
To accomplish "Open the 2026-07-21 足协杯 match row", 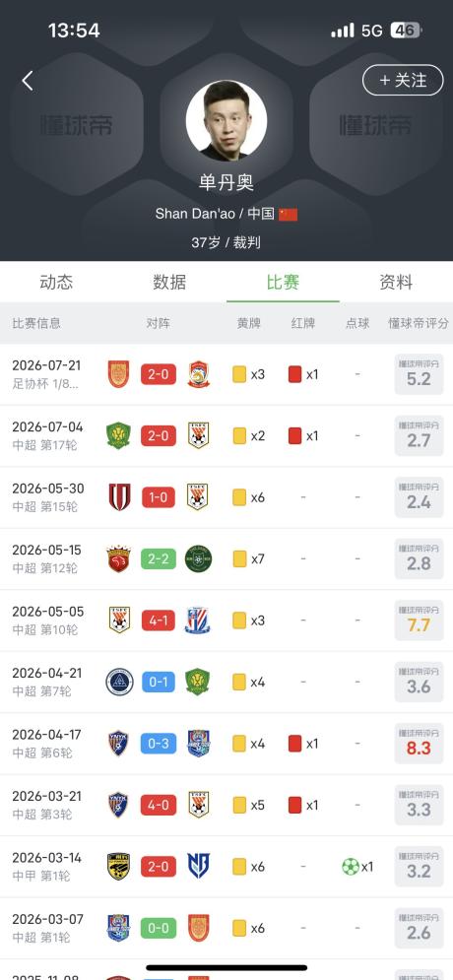I will click(x=226, y=374).
